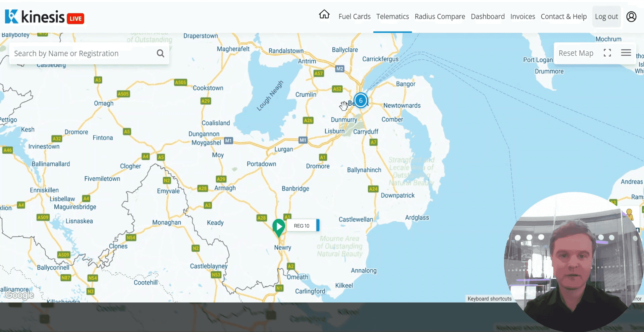Select the green vehicle marker near Newry
The image size is (644, 332).
(279, 227)
